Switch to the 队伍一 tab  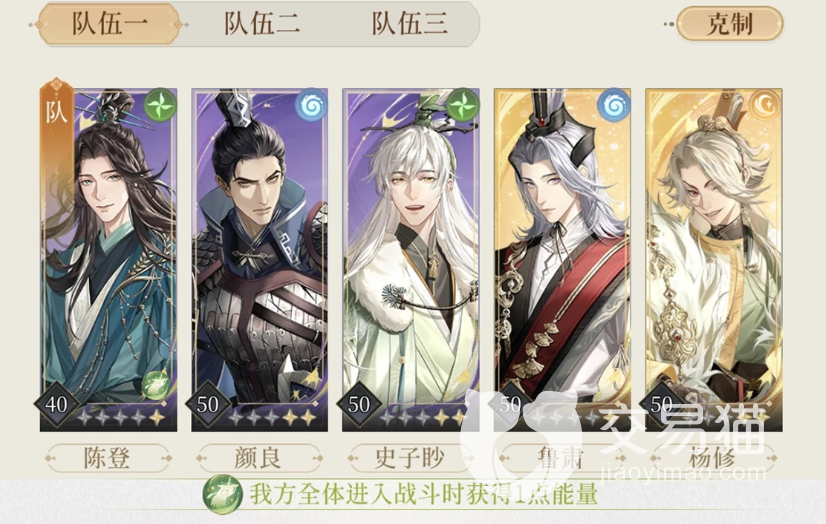click(109, 24)
